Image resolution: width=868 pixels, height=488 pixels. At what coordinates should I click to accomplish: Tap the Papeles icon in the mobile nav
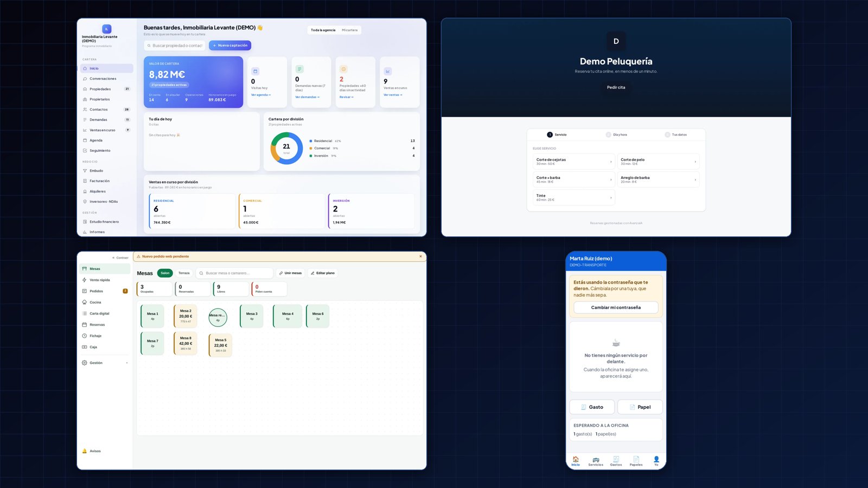point(636,461)
